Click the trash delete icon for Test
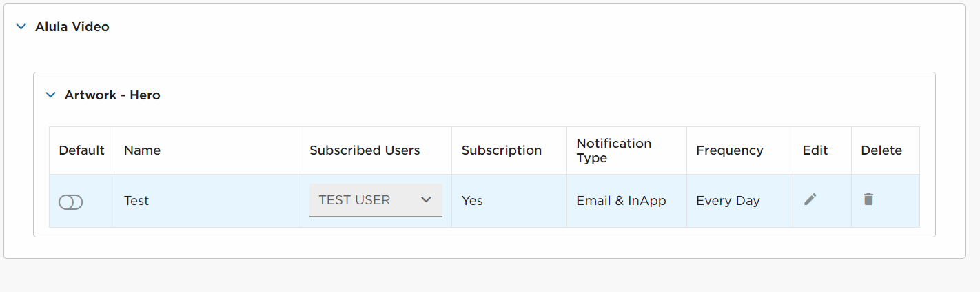Screen dimensions: 980x292 [868, 199]
